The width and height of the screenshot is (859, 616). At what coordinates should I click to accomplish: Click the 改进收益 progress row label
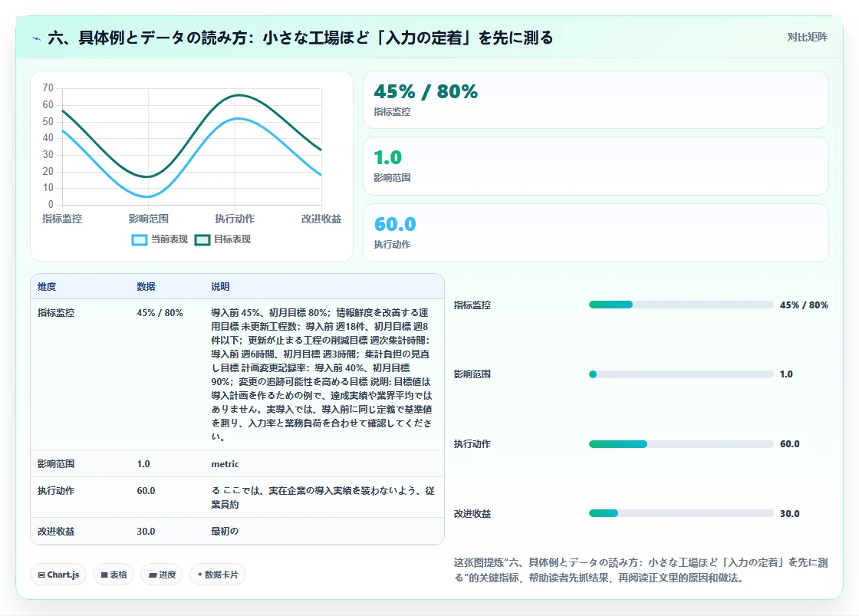tap(472, 514)
